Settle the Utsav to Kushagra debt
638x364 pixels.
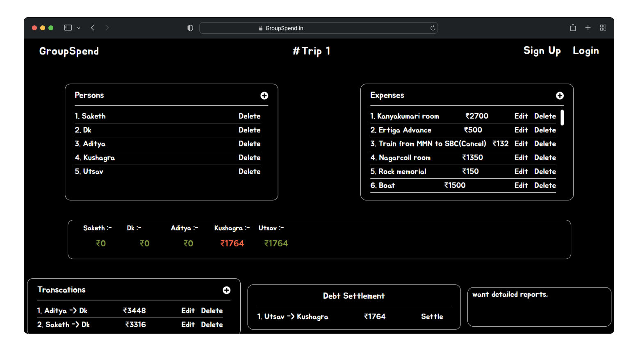click(432, 317)
